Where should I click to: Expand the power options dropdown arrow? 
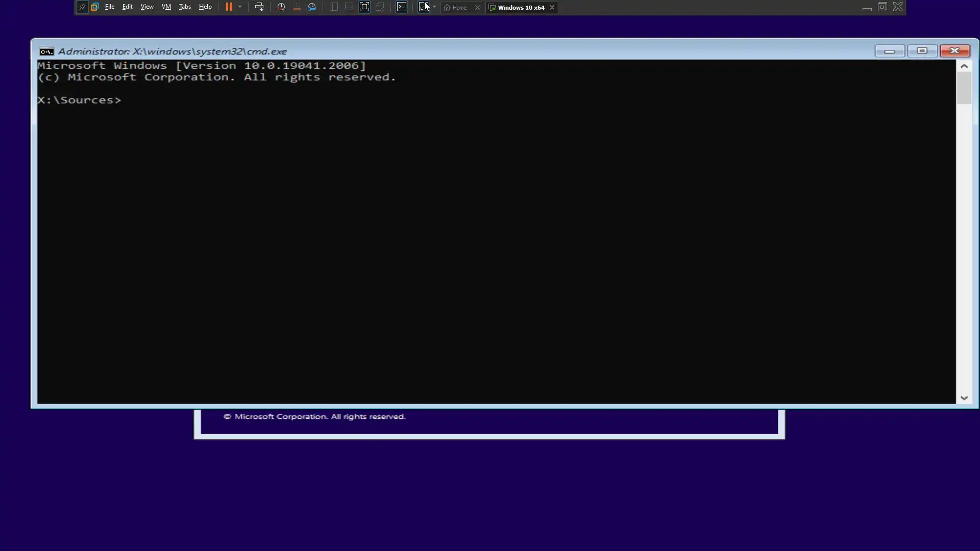click(x=240, y=7)
